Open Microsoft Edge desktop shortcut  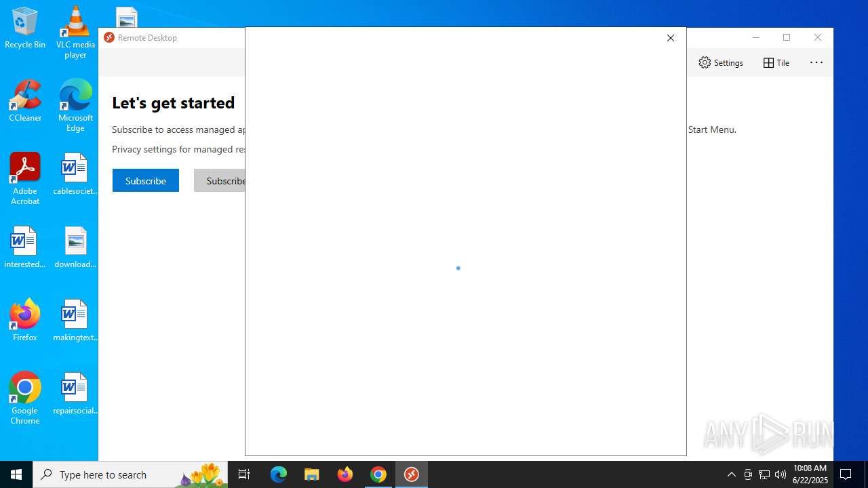coord(75,105)
